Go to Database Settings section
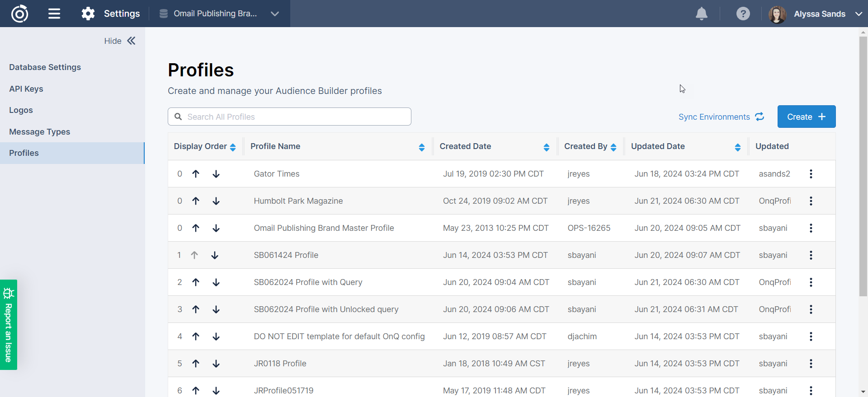Viewport: 868px width, 397px height. pyautogui.click(x=45, y=67)
